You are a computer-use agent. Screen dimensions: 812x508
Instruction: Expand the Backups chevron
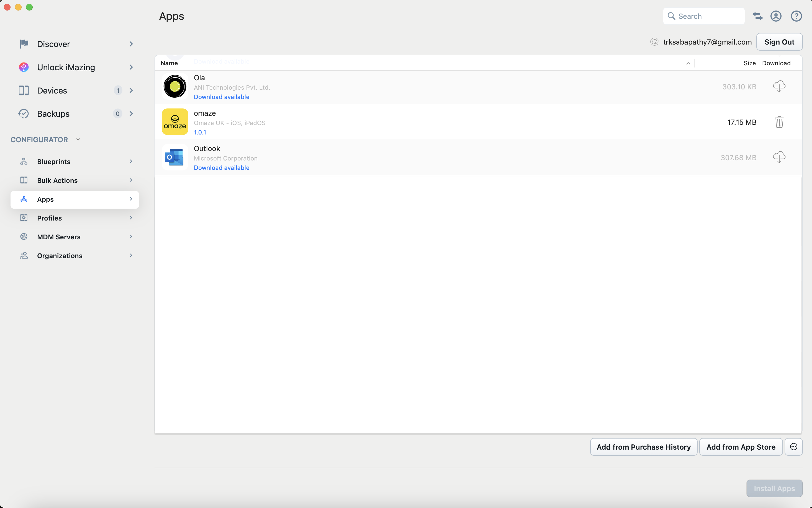click(x=131, y=113)
